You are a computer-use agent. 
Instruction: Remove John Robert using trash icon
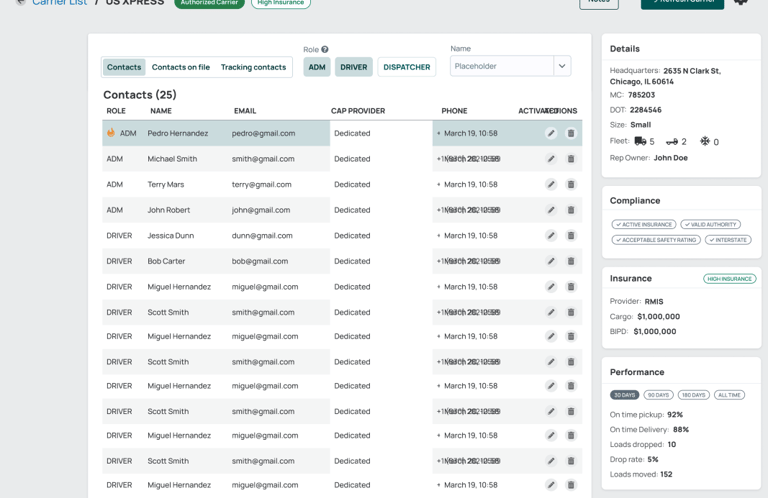point(571,210)
